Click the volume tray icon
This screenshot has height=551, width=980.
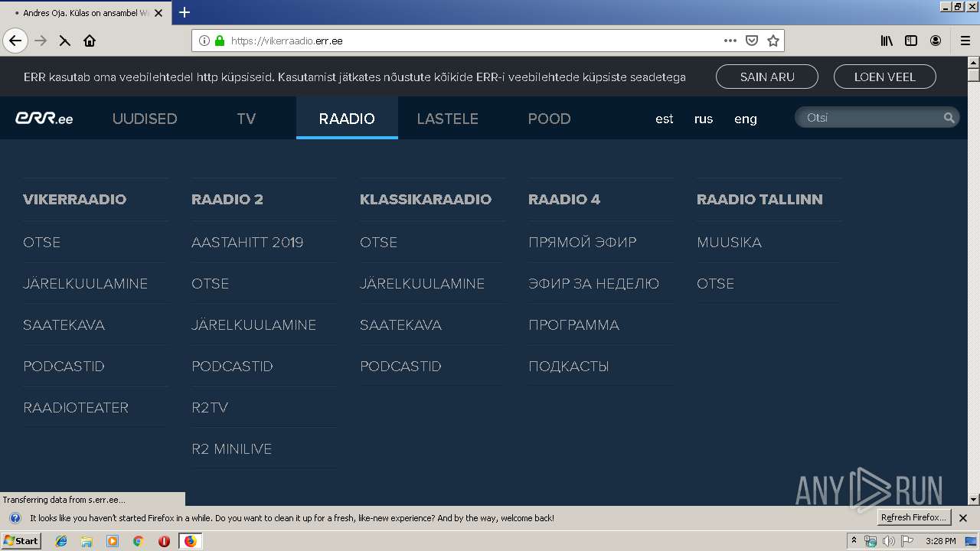click(888, 541)
